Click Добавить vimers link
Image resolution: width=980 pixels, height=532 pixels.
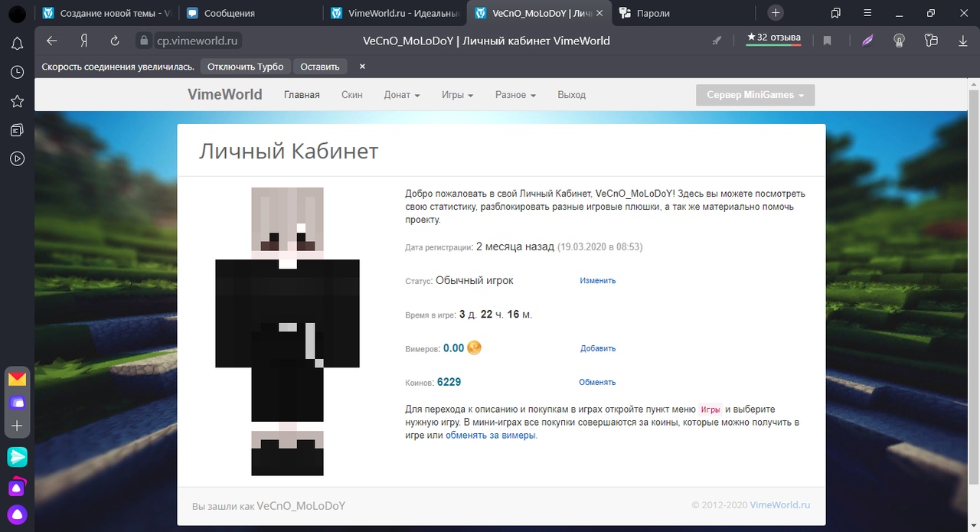(598, 348)
